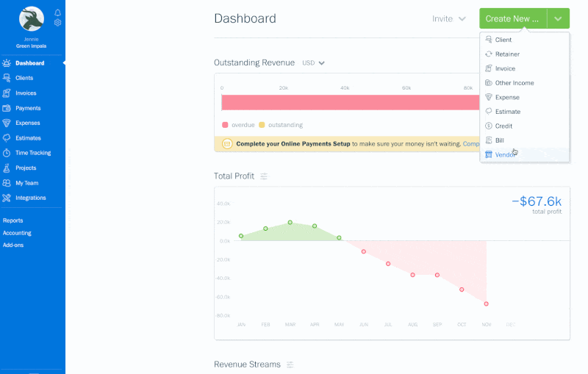Click the Integrations sidebar icon

tap(7, 198)
